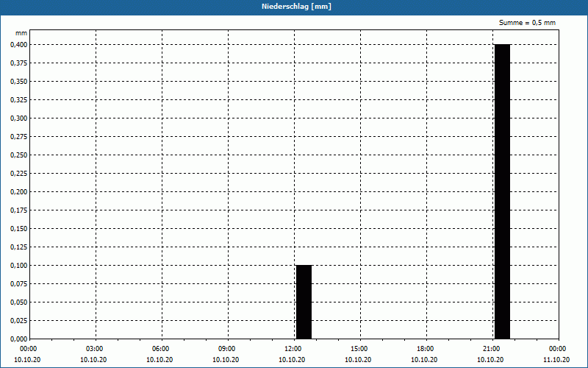This screenshot has width=588, height=368.
Task: Click the 'Niederschlag [mm]' chart title
Action: coord(296,7)
